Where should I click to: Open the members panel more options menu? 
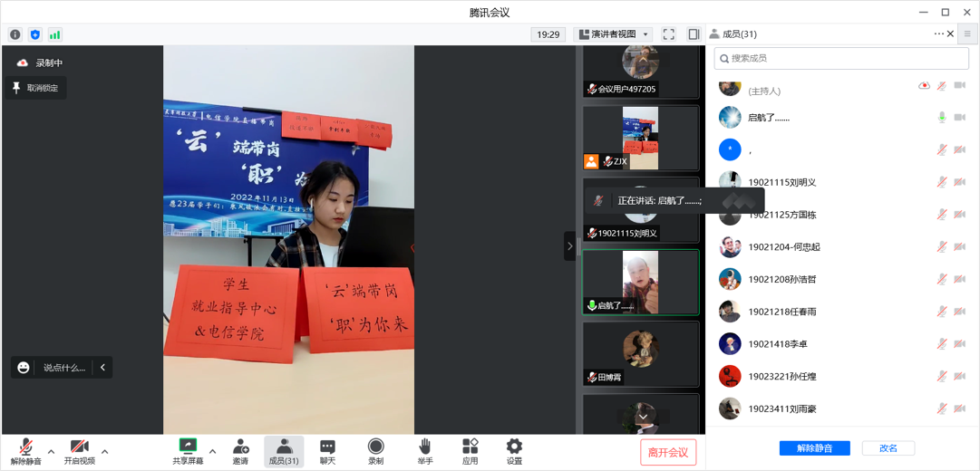(x=938, y=34)
